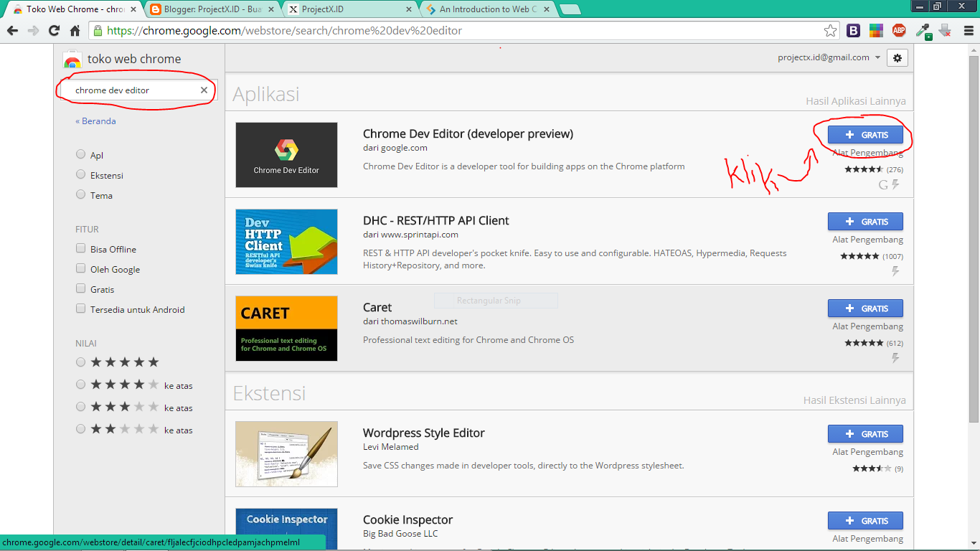Select the Tema radio filter
Image resolution: width=980 pixels, height=551 pixels.
point(80,195)
